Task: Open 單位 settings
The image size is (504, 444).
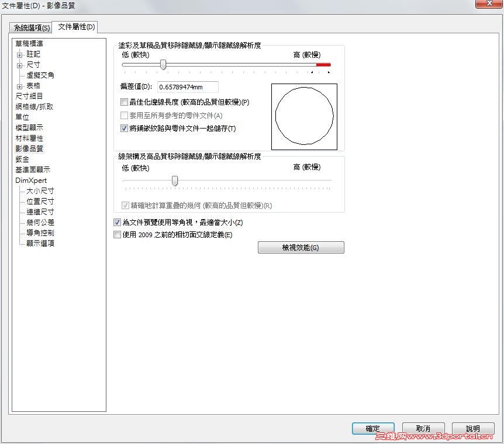Action: point(22,117)
